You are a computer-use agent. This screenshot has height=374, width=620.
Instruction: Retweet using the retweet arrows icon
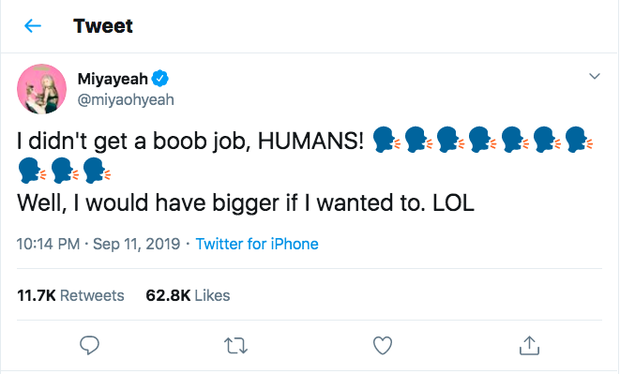pos(236,346)
